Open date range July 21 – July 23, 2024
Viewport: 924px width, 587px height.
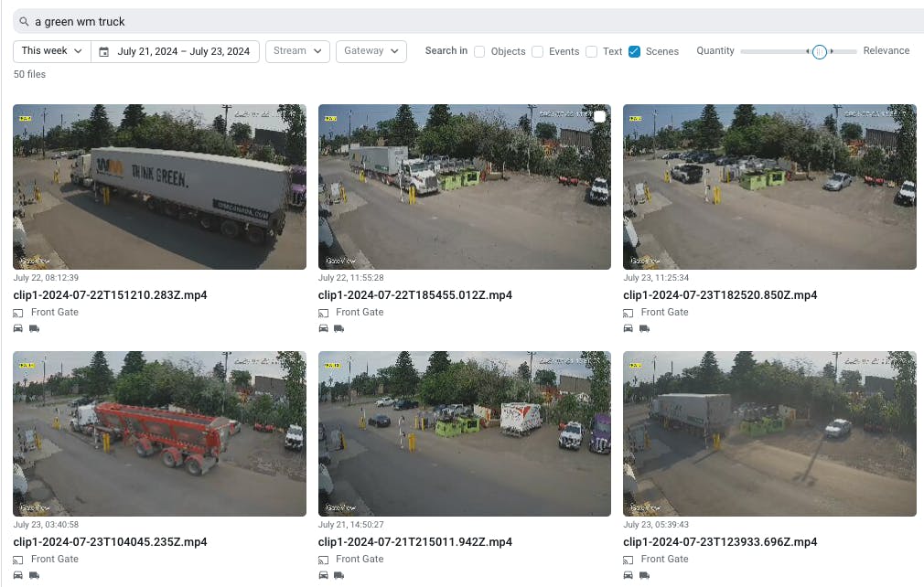click(183, 51)
